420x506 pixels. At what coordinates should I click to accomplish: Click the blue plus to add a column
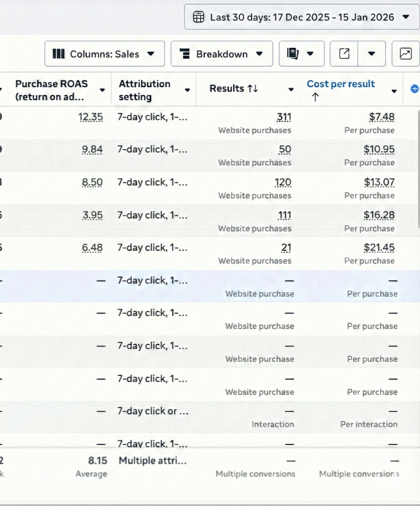[x=414, y=89]
